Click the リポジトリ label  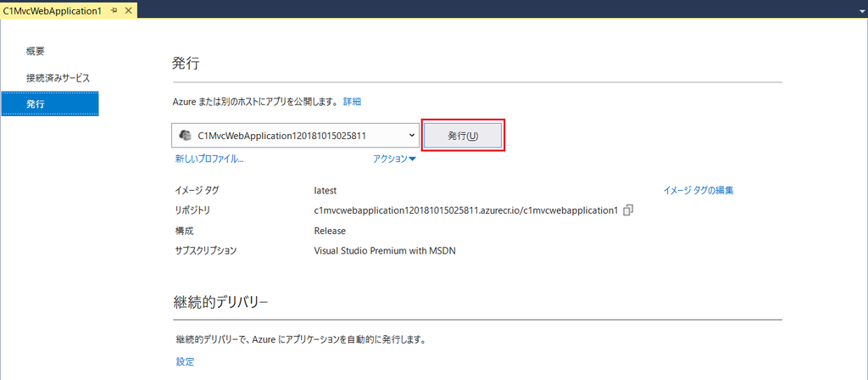[x=192, y=210]
